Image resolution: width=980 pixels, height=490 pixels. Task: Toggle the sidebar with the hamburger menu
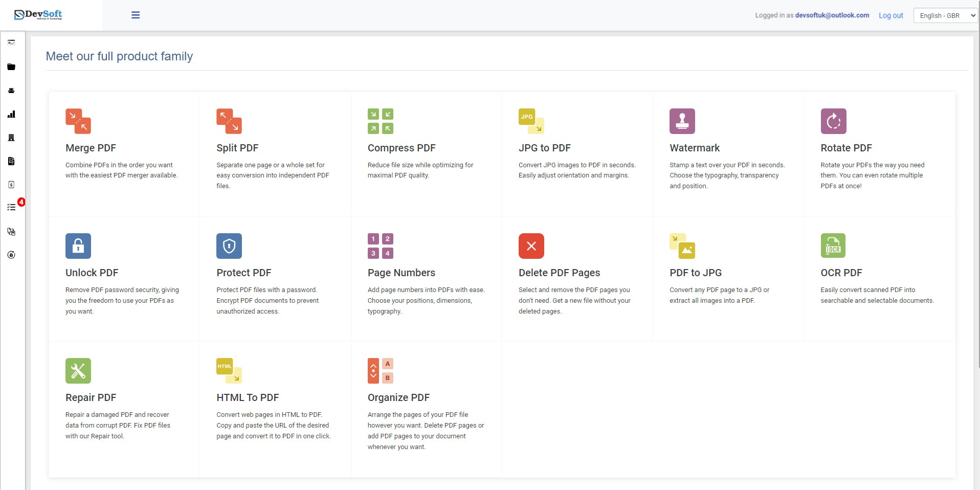pos(135,15)
